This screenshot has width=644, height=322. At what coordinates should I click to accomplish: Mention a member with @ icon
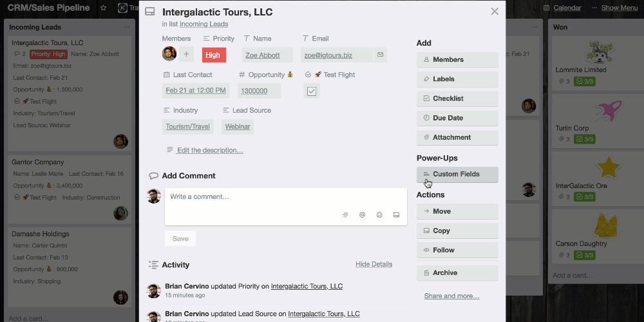(x=362, y=215)
